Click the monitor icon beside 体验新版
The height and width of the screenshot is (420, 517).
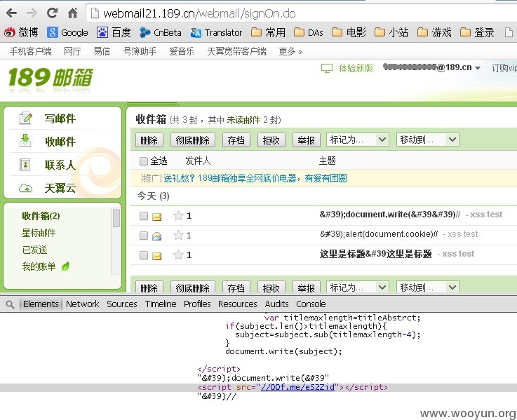coord(327,68)
